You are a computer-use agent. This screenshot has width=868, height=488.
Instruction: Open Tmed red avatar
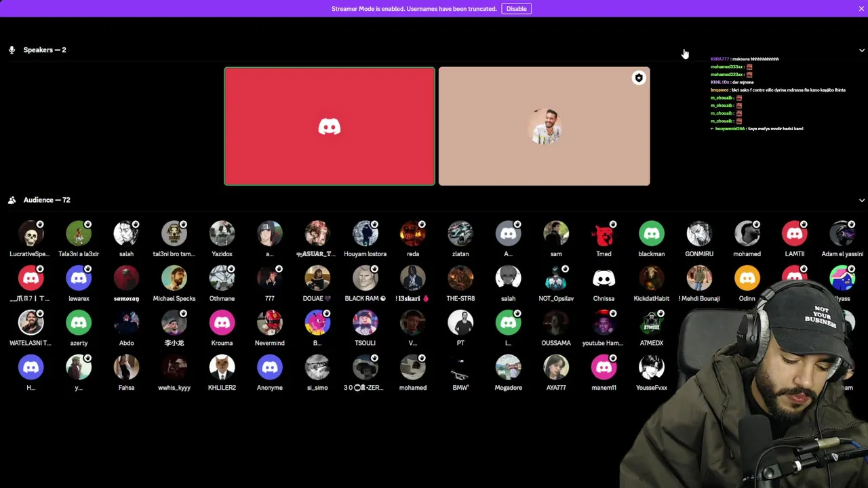pyautogui.click(x=604, y=234)
